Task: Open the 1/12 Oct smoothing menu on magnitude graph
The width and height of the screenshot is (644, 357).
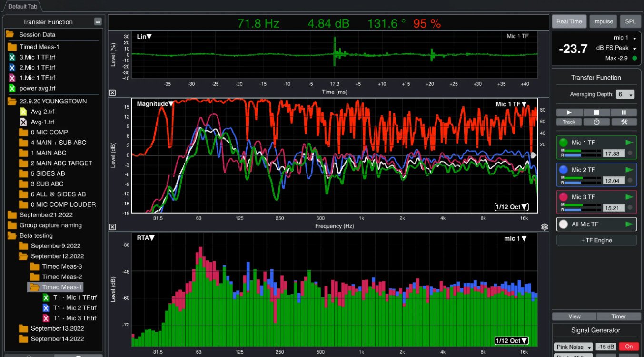Action: (x=512, y=207)
